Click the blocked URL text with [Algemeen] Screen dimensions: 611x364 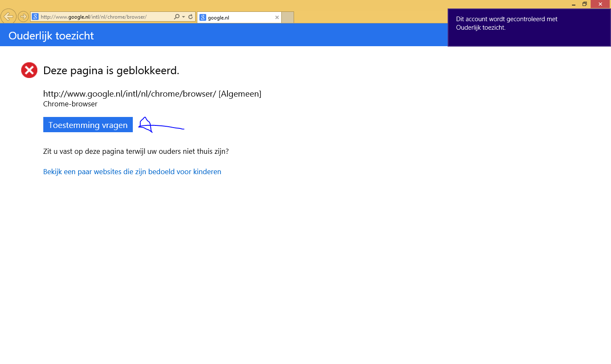click(x=152, y=94)
